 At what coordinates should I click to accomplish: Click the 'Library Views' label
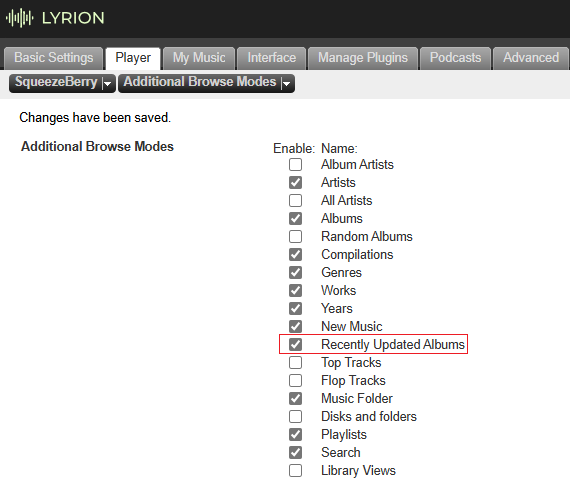point(358,471)
